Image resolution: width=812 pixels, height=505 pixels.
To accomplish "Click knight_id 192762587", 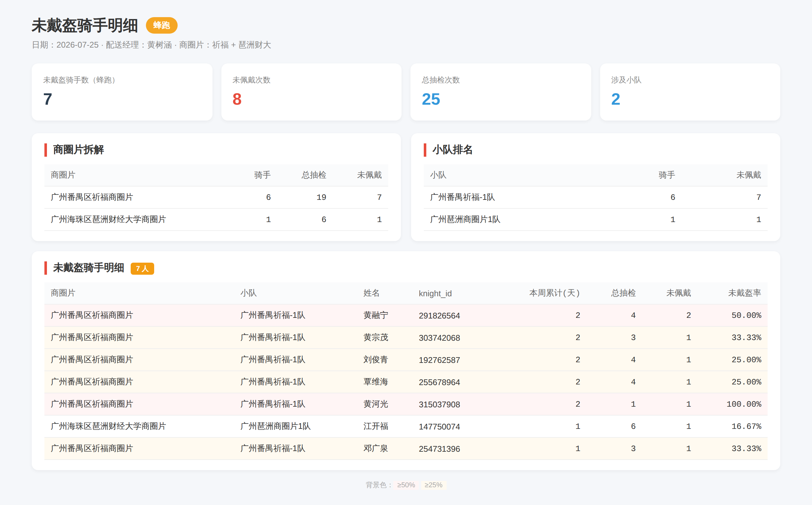I will [439, 360].
